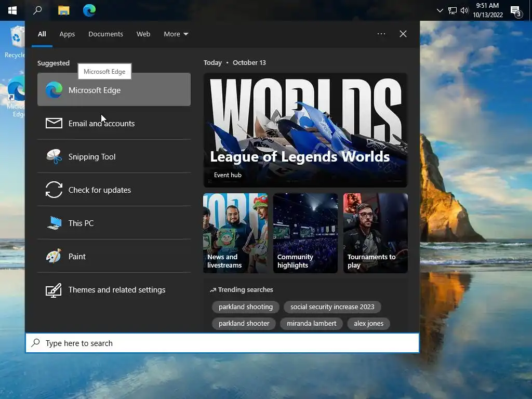This screenshot has width=532, height=399.
Task: Launch Snipping Tool from suggestions
Action: click(114, 156)
